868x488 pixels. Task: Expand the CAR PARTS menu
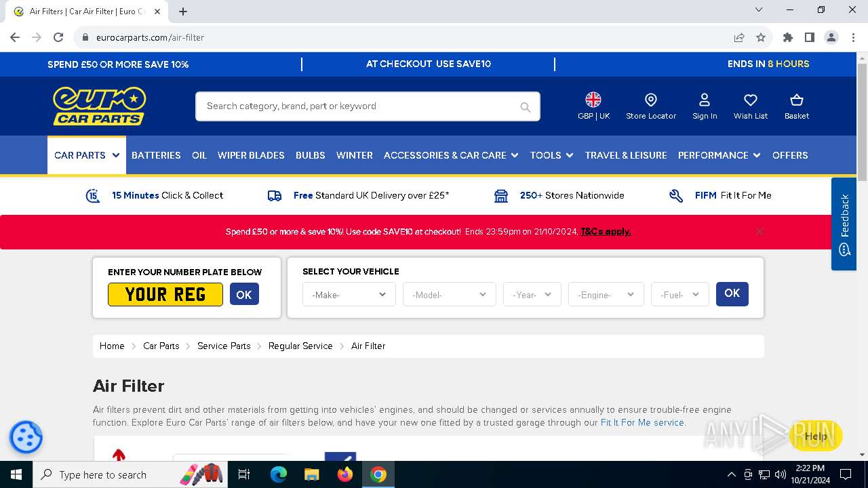(x=87, y=155)
